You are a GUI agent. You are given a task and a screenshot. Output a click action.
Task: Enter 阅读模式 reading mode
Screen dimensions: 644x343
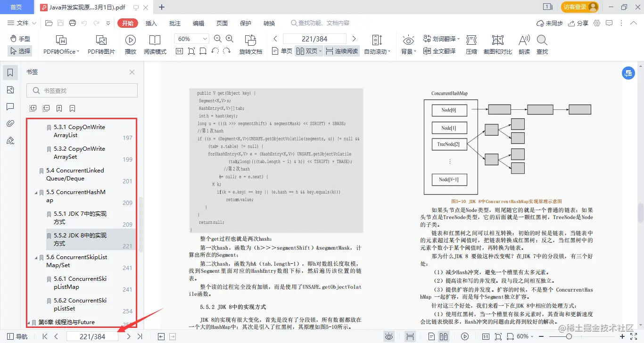coord(155,45)
